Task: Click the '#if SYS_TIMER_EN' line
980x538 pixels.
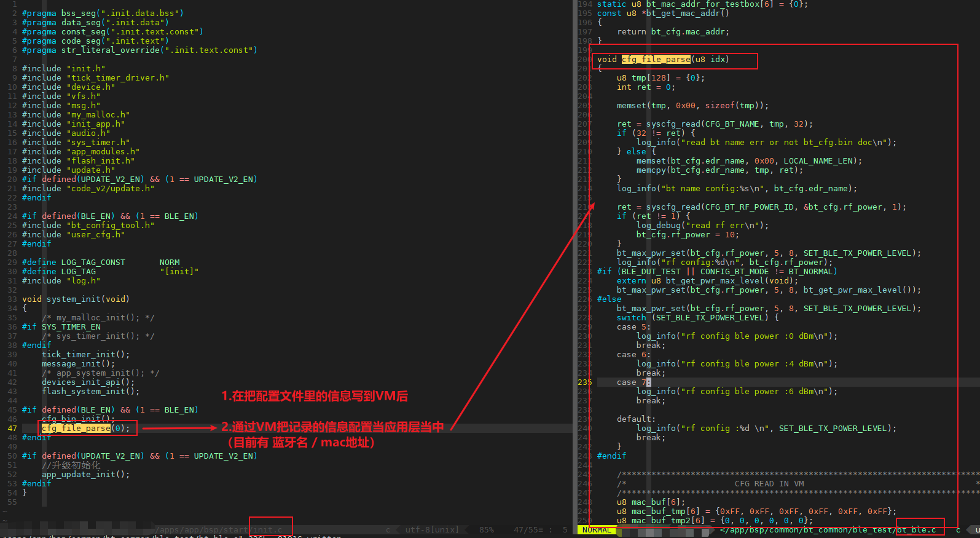Action: (61, 326)
